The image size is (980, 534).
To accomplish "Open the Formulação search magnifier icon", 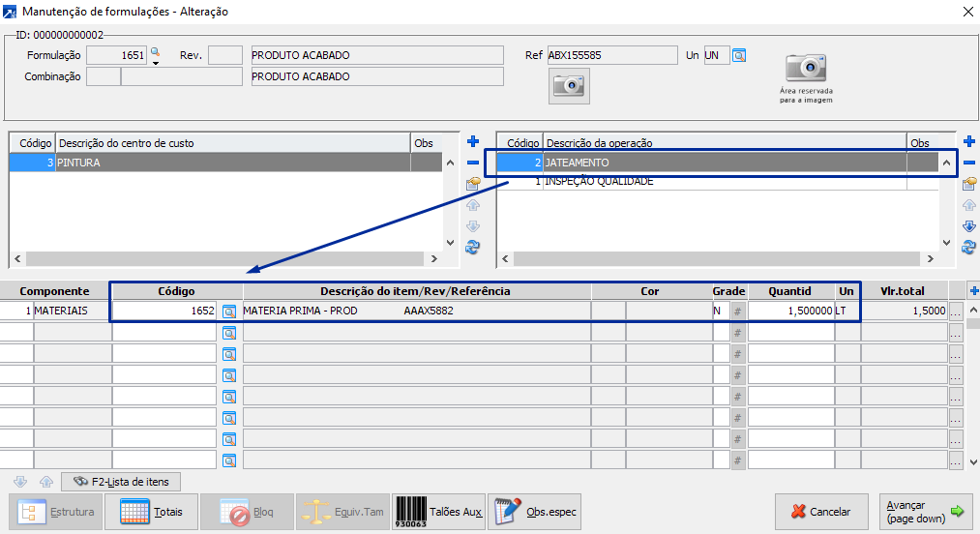I will point(155,52).
